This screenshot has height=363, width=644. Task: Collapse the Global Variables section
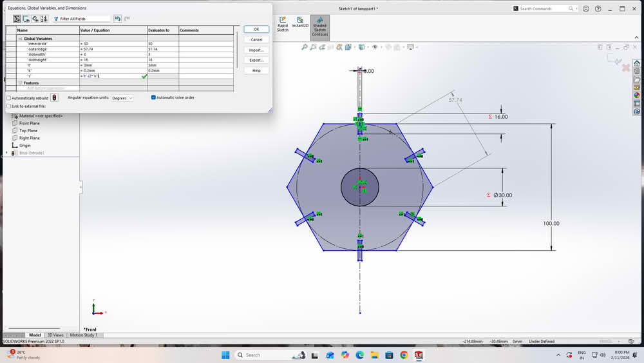(x=20, y=38)
